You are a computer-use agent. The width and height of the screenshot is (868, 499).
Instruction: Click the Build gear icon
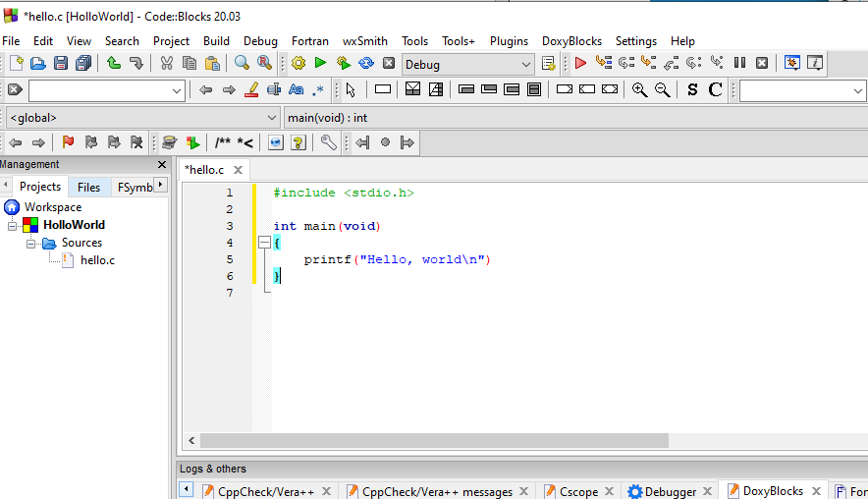coord(298,63)
